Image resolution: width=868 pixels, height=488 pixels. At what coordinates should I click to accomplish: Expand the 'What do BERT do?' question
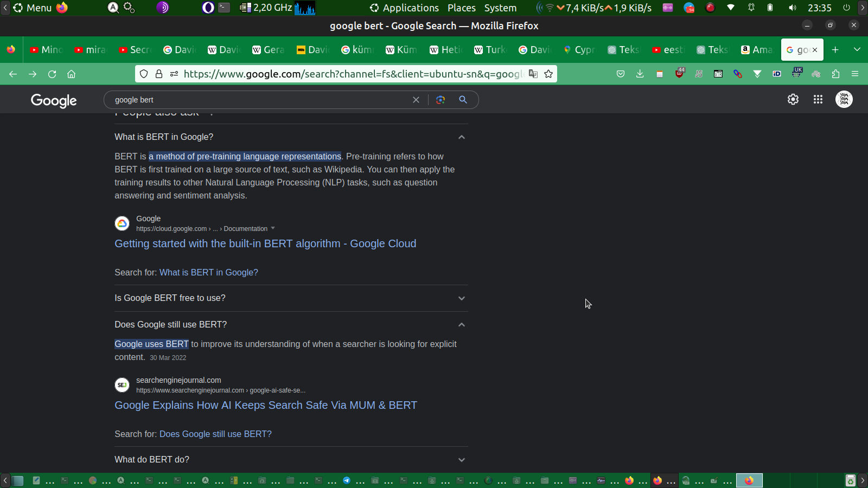coord(461,460)
